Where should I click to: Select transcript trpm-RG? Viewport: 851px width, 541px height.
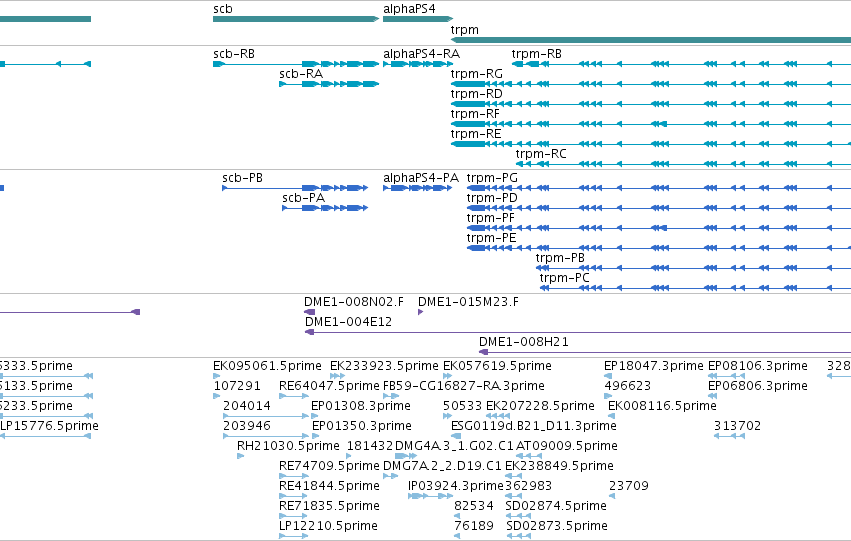pyautogui.click(x=651, y=84)
